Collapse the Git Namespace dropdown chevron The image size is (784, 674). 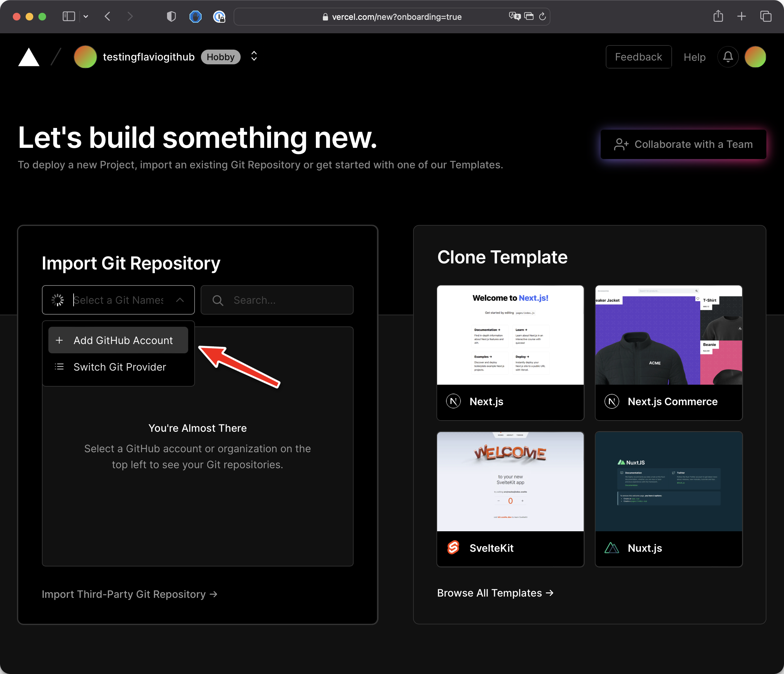point(180,300)
